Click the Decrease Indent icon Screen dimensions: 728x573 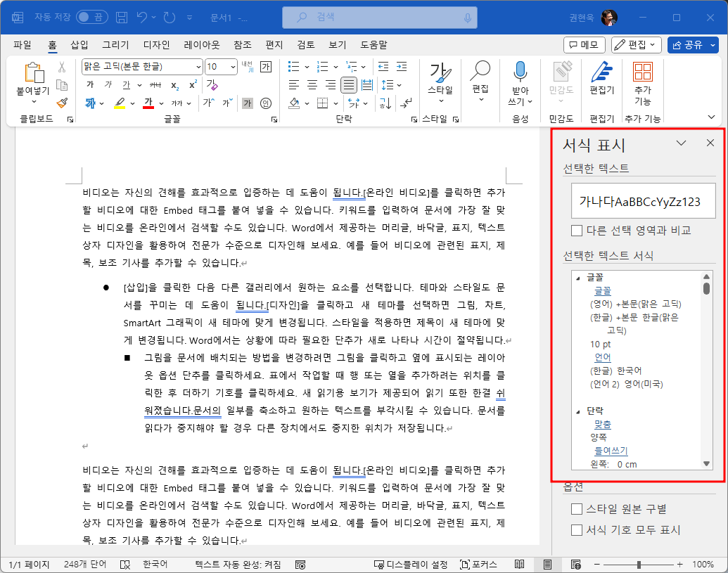pos(383,67)
